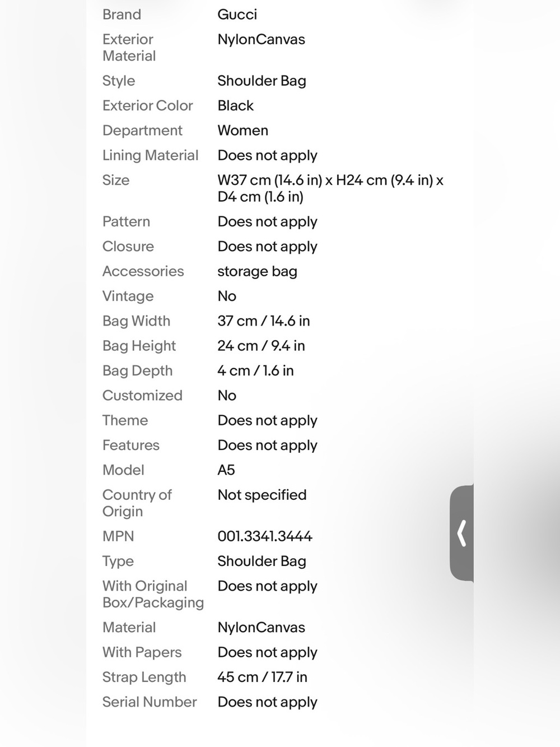Click the Lining Material label
This screenshot has height=747, width=560.
point(150,155)
